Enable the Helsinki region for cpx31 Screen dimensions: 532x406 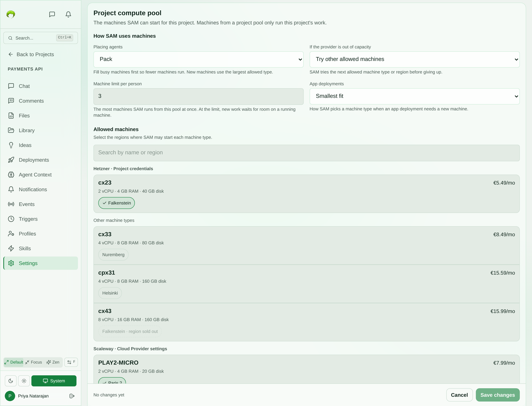pyautogui.click(x=110, y=293)
